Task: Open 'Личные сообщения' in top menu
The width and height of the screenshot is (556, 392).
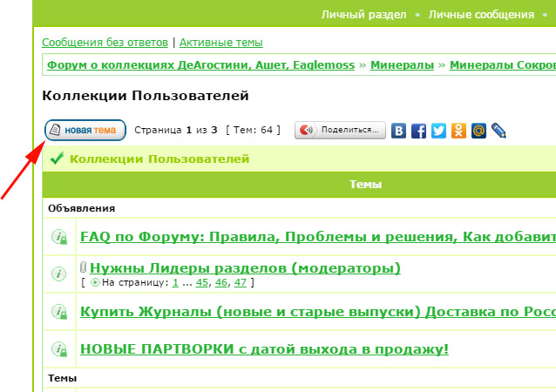Action: [481, 15]
